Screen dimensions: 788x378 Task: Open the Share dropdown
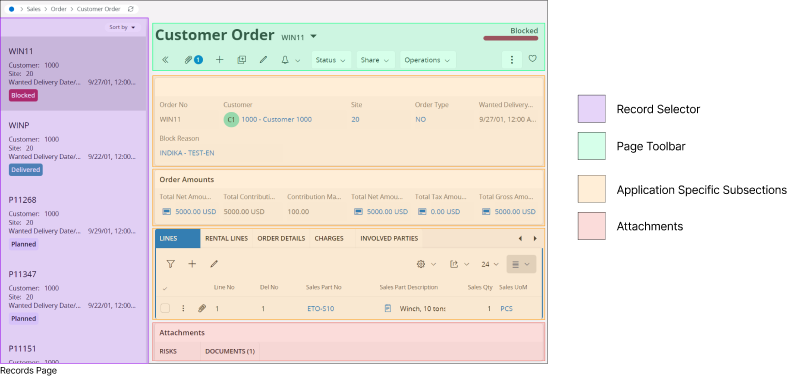click(x=375, y=60)
